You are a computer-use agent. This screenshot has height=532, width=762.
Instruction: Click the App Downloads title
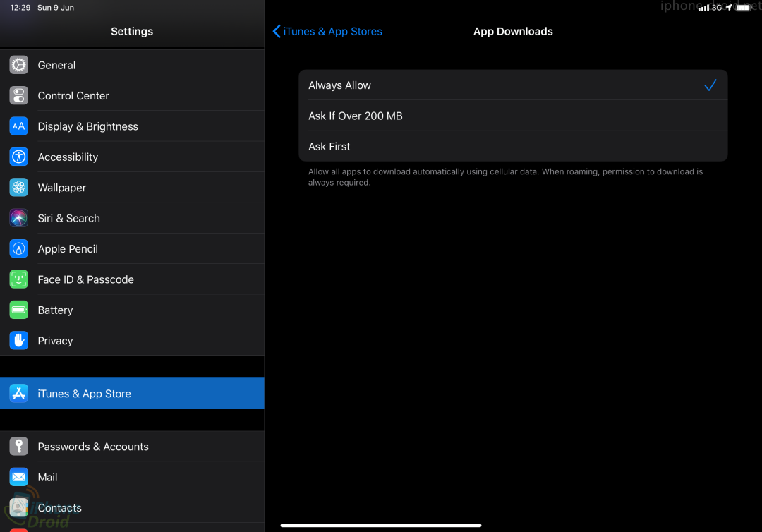pyautogui.click(x=513, y=32)
